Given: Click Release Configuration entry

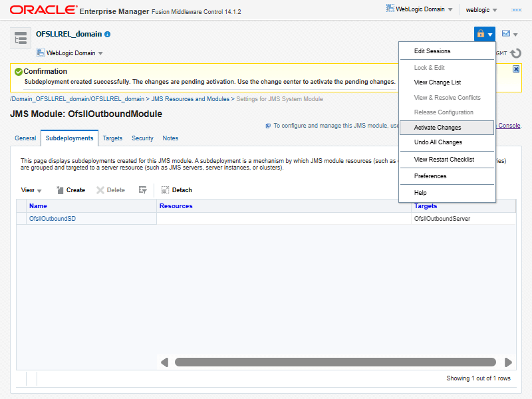Looking at the screenshot, I should pyautogui.click(x=447, y=112).
